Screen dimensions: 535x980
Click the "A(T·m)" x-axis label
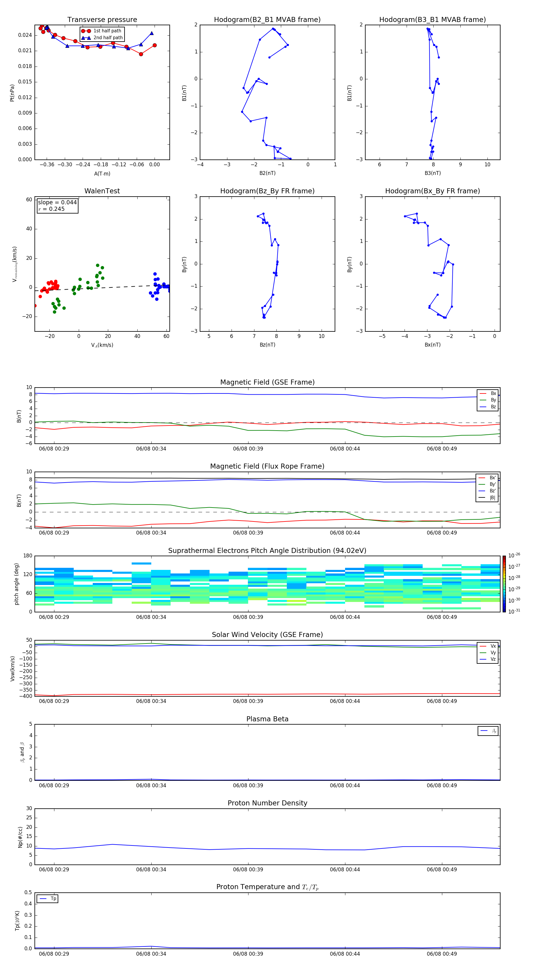point(102,173)
